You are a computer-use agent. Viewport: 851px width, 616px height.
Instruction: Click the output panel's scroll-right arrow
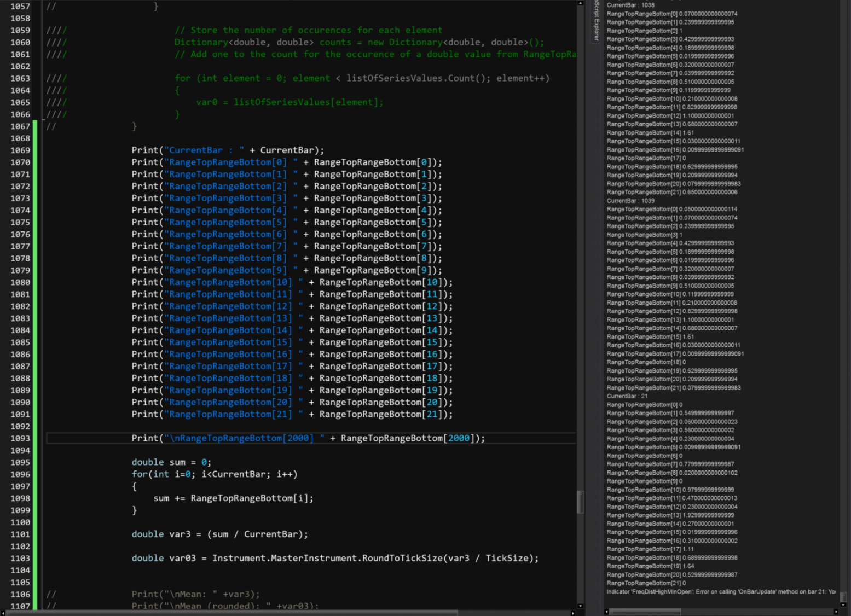point(836,612)
